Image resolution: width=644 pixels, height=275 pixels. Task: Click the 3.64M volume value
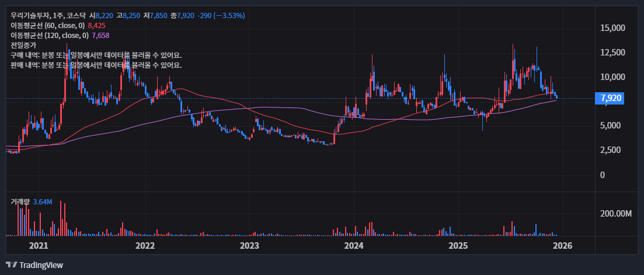pos(43,201)
